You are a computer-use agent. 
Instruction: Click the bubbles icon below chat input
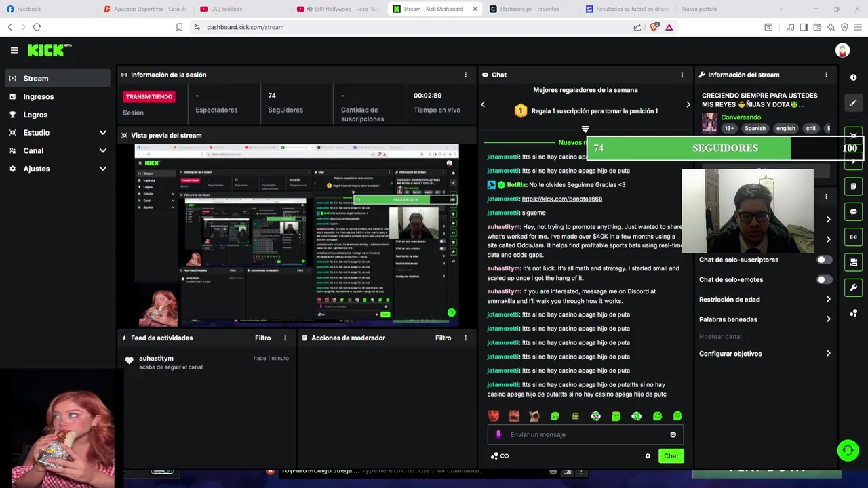pyautogui.click(x=494, y=456)
